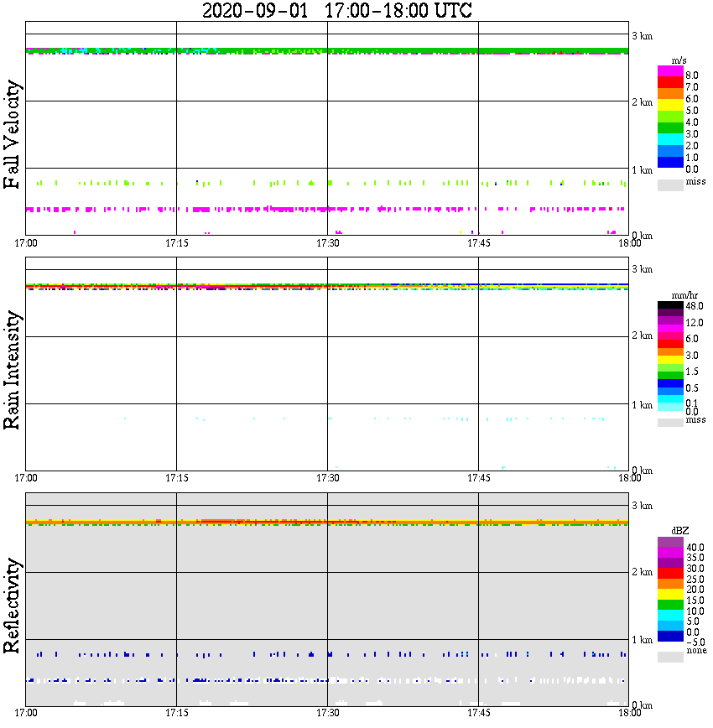713x728 pixels.
Task: Click the '17:15' tick under the Fall Velocity panel
Action: [177, 243]
